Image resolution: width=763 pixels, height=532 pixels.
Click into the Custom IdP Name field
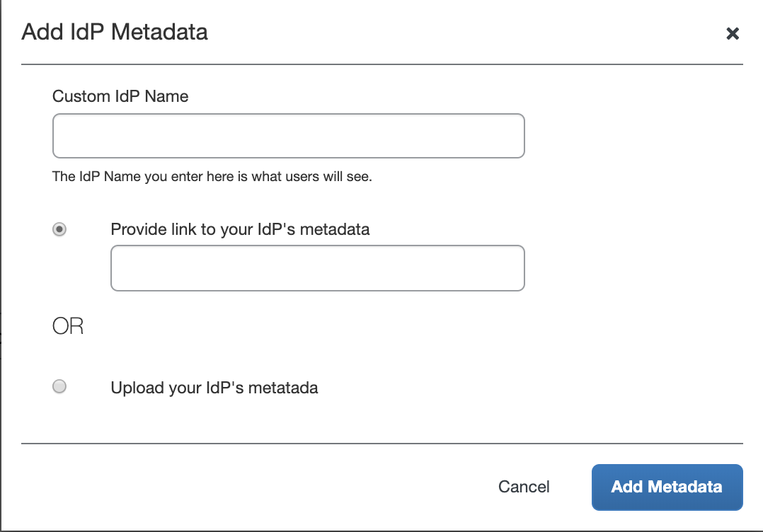pyautogui.click(x=288, y=136)
